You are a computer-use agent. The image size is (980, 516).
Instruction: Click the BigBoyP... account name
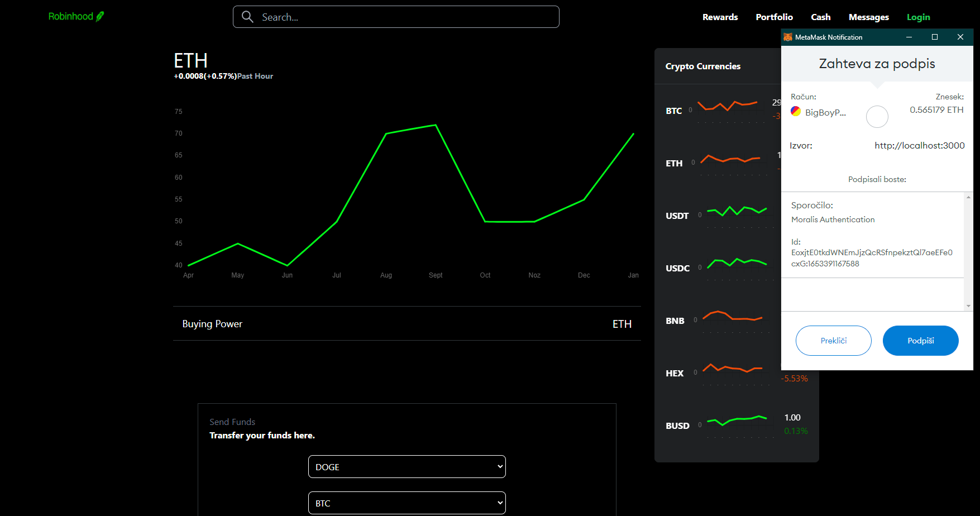tap(825, 113)
